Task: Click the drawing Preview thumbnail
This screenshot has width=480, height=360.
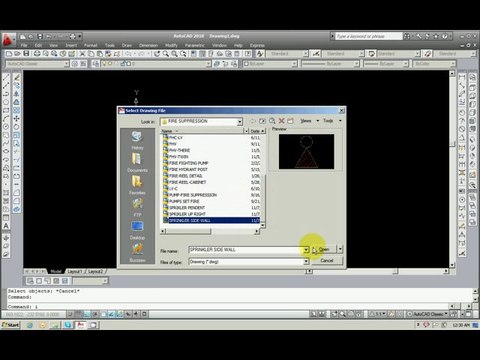Action: (x=306, y=152)
